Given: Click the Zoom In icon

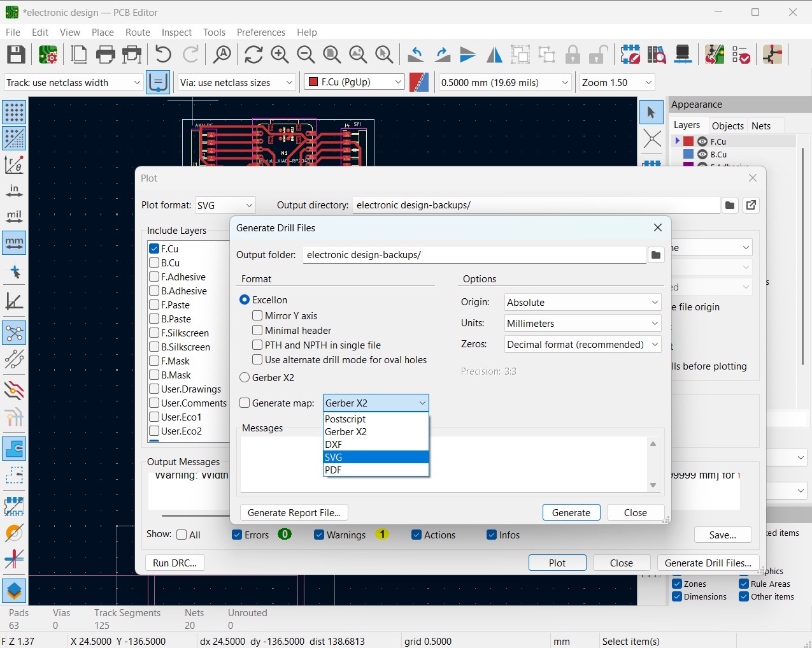Looking at the screenshot, I should [280, 55].
